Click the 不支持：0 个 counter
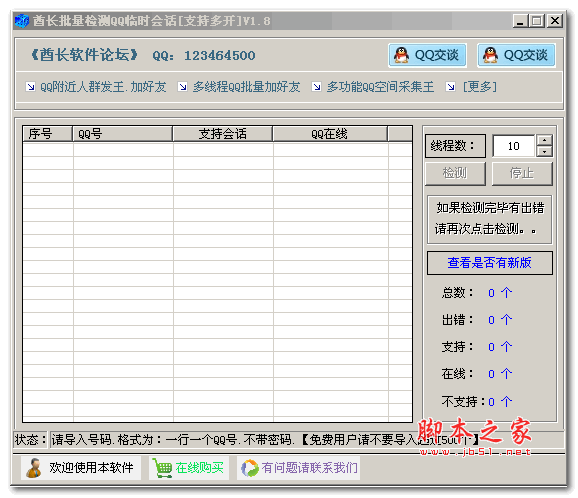 click(x=477, y=401)
